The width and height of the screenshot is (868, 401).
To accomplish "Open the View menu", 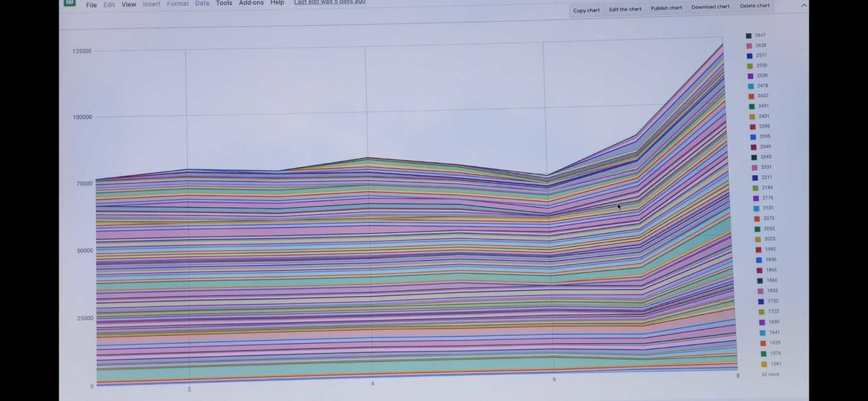I will (129, 4).
